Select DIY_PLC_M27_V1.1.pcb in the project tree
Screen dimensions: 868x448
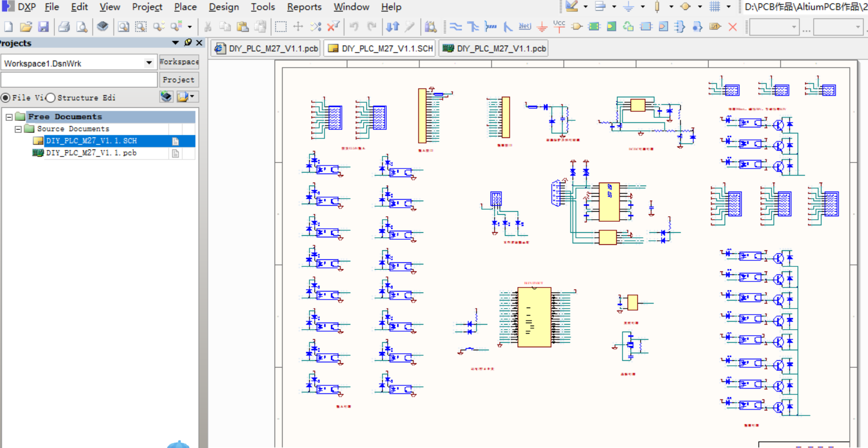[91, 153]
